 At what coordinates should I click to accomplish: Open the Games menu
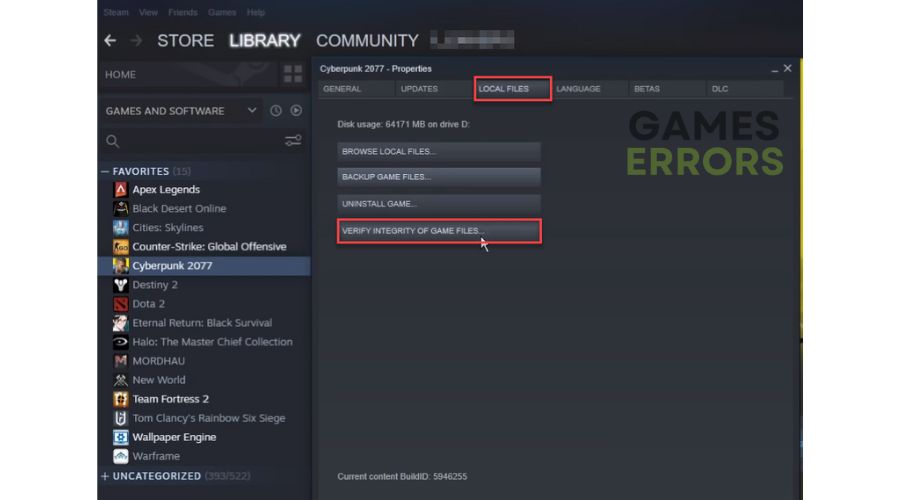[x=222, y=12]
